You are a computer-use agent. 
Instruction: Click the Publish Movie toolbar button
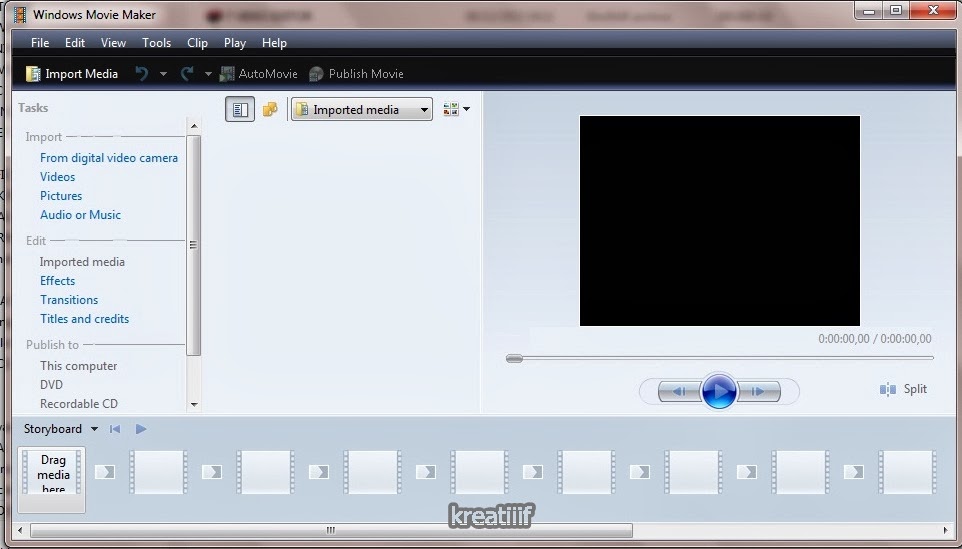coord(356,74)
